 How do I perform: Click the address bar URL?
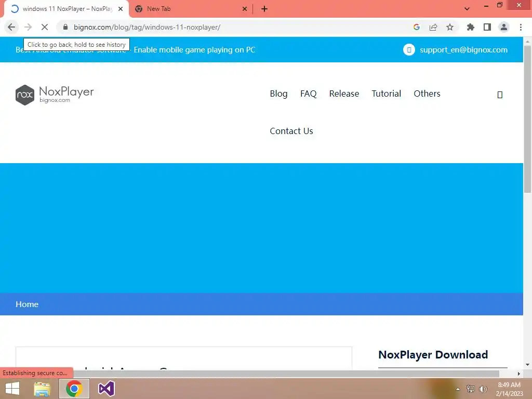(x=147, y=27)
